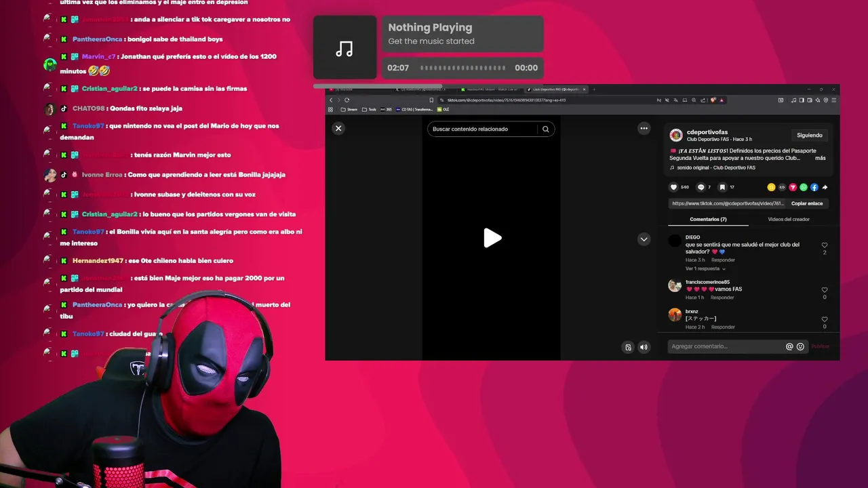
Task: Click the bookmark page icon in address bar
Action: (431, 100)
